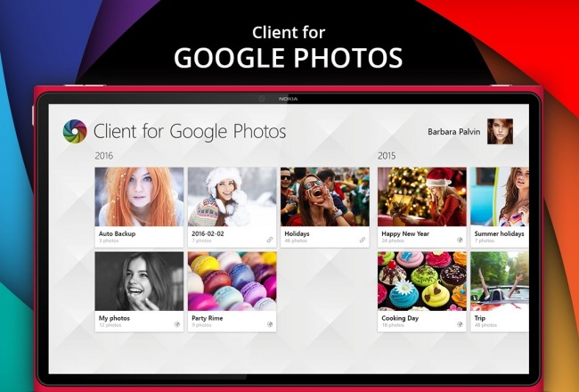The height and width of the screenshot is (392, 579).
Task: Click the globe icon on Party Rime
Action: coord(270,324)
